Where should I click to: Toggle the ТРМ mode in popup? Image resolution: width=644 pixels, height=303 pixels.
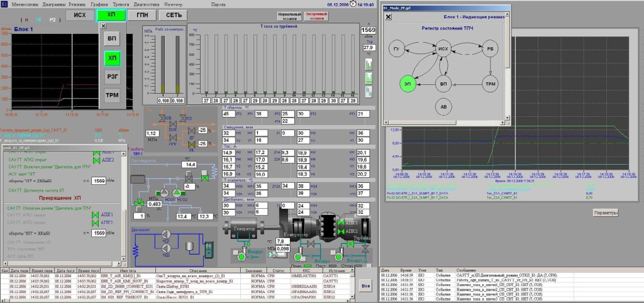click(112, 95)
